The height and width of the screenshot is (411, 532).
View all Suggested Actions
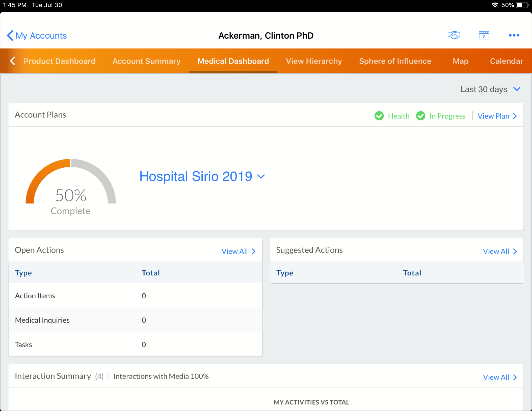(x=500, y=251)
